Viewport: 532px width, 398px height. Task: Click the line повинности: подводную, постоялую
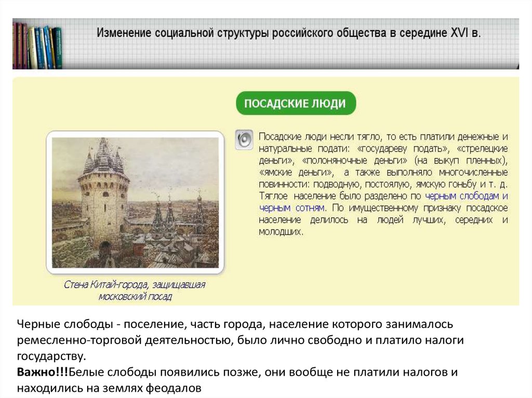click(x=383, y=184)
